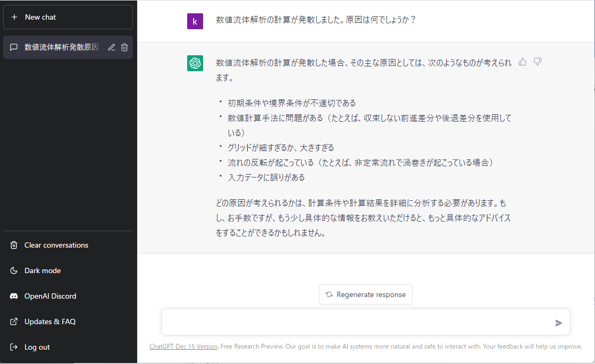Toggle Dark mode in the sidebar
595x364 pixels.
(43, 270)
